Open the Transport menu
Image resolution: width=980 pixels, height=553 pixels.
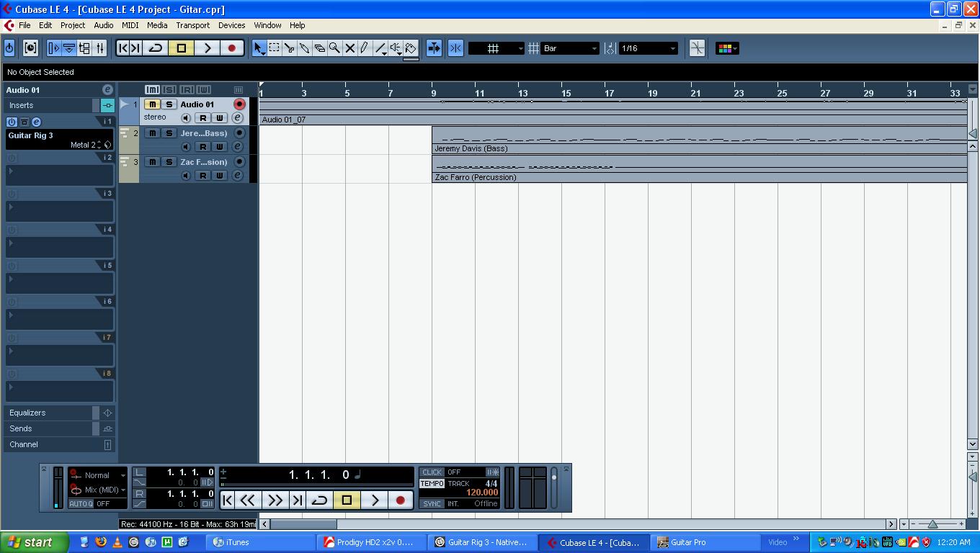click(x=193, y=25)
